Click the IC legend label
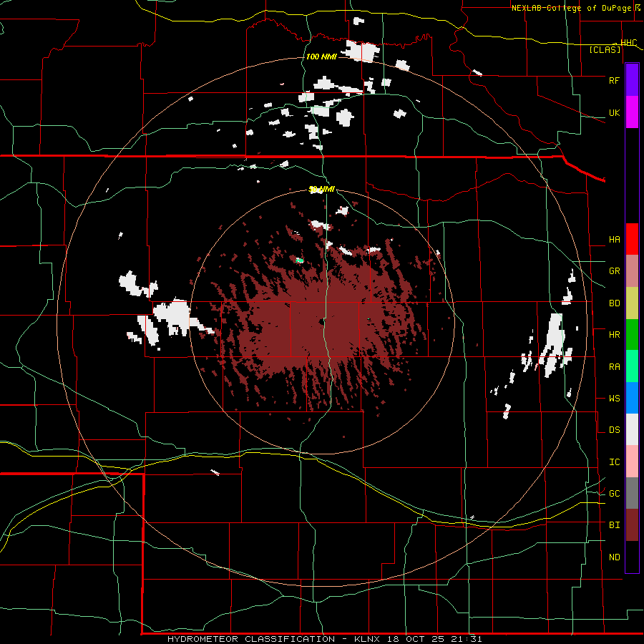644x644 pixels. tap(615, 462)
